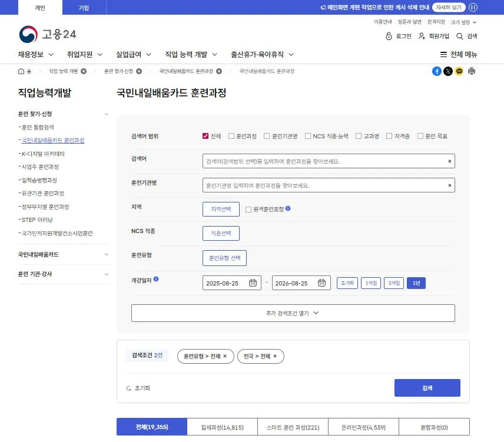Screen dimensions: 504x442
Task: Click the 지역선택 region selection button
Action: click(x=221, y=208)
